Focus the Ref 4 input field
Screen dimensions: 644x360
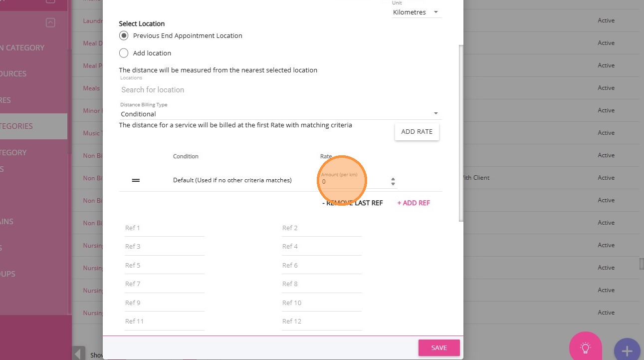click(321, 247)
